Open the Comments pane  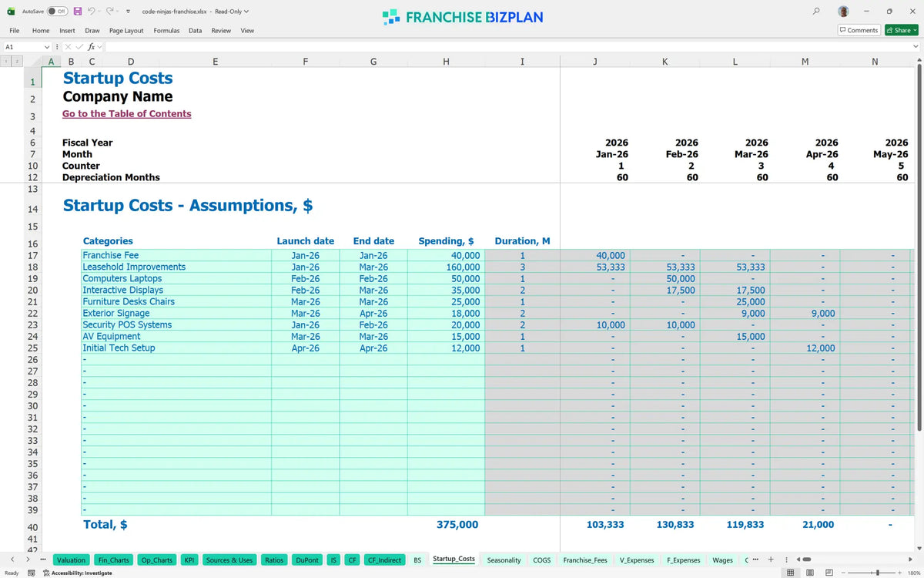[859, 30]
